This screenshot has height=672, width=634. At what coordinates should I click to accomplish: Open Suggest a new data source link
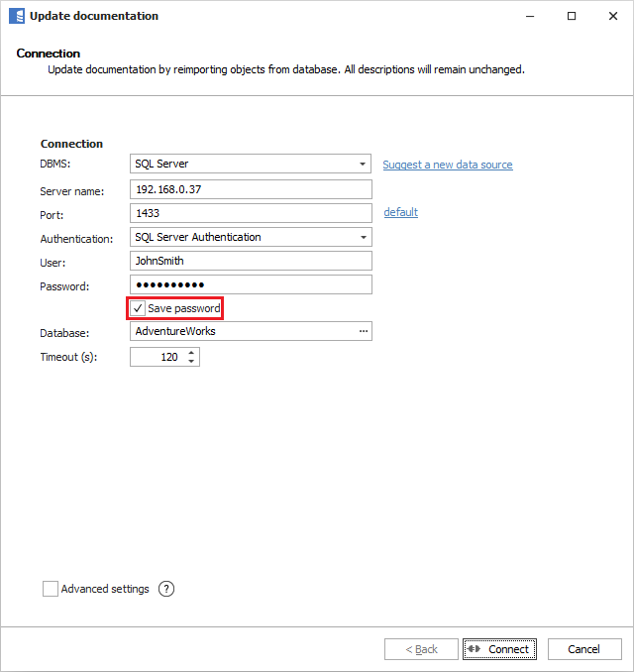pyautogui.click(x=448, y=165)
